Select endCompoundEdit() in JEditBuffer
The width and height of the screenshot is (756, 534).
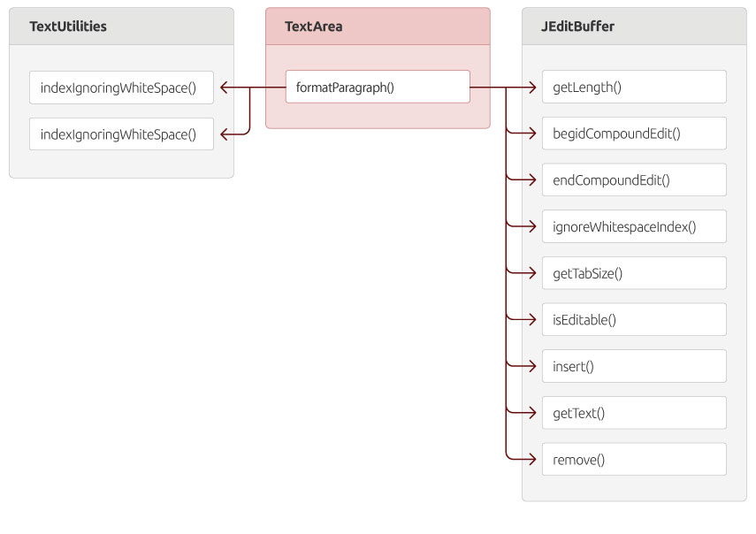click(x=634, y=179)
